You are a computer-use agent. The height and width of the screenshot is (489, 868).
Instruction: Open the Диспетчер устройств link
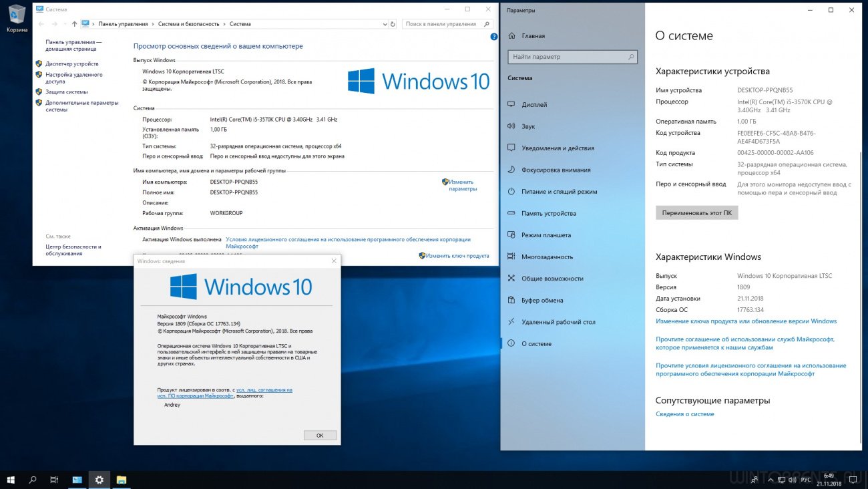coord(71,64)
